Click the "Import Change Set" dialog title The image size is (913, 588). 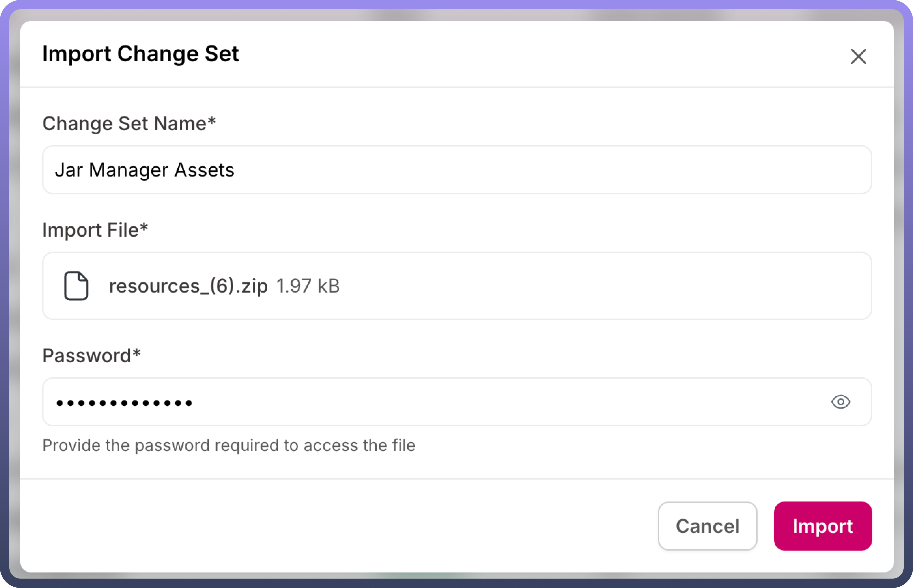(x=140, y=54)
